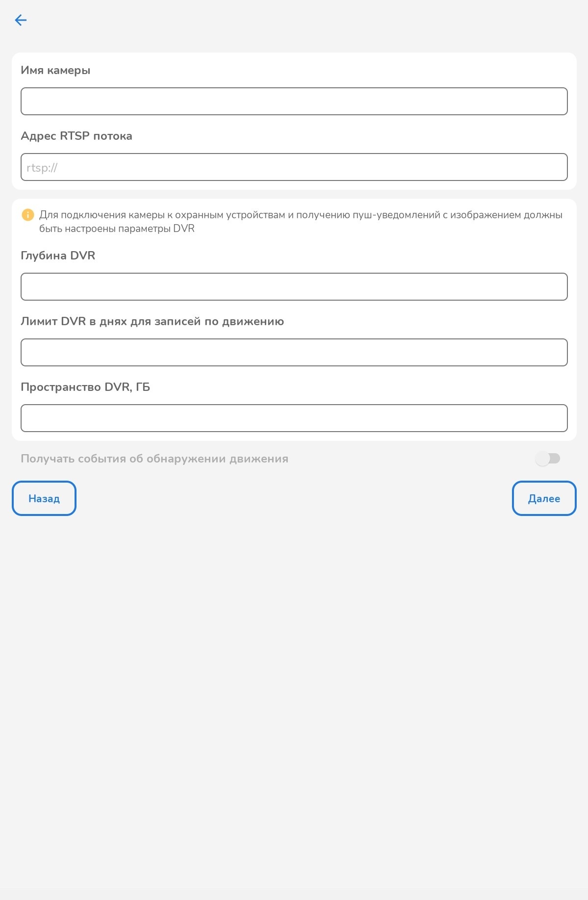
Task: Click the Лимит DVR в днях label
Action: tap(152, 322)
